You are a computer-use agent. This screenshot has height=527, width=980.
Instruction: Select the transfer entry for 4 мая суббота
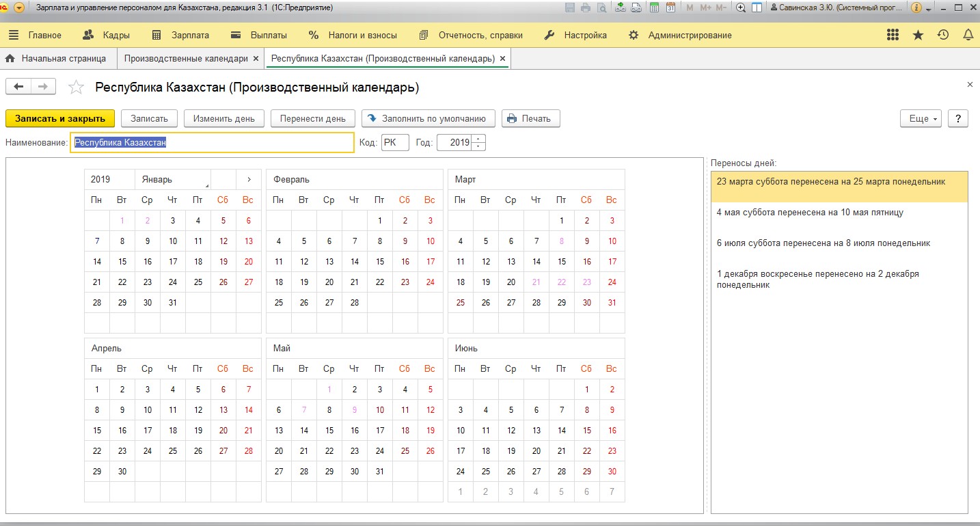(x=839, y=217)
